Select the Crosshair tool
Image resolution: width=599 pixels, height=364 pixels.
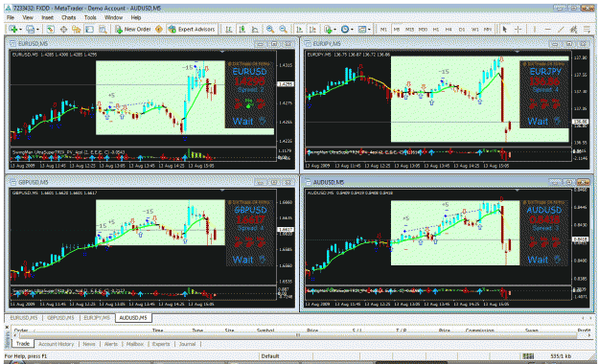(518, 29)
